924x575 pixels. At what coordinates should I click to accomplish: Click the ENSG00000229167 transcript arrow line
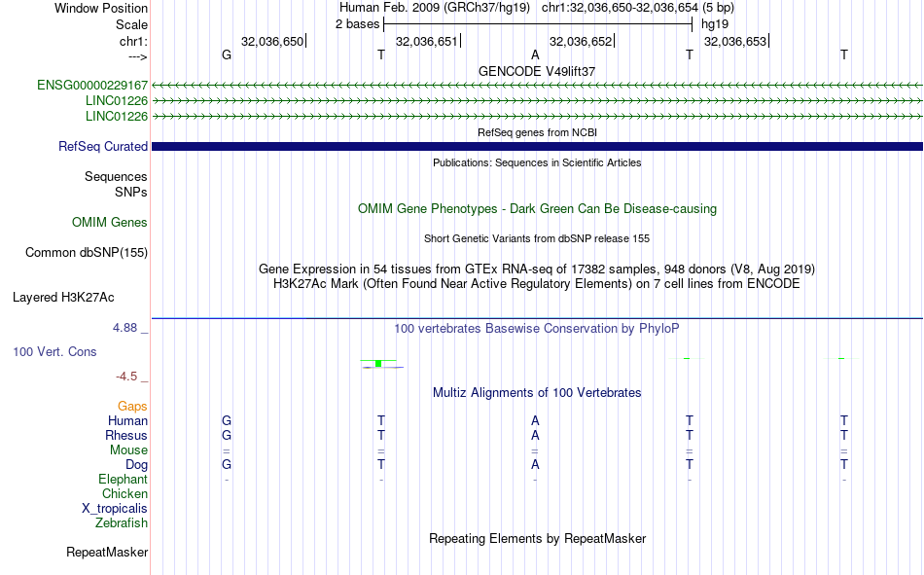[537, 86]
